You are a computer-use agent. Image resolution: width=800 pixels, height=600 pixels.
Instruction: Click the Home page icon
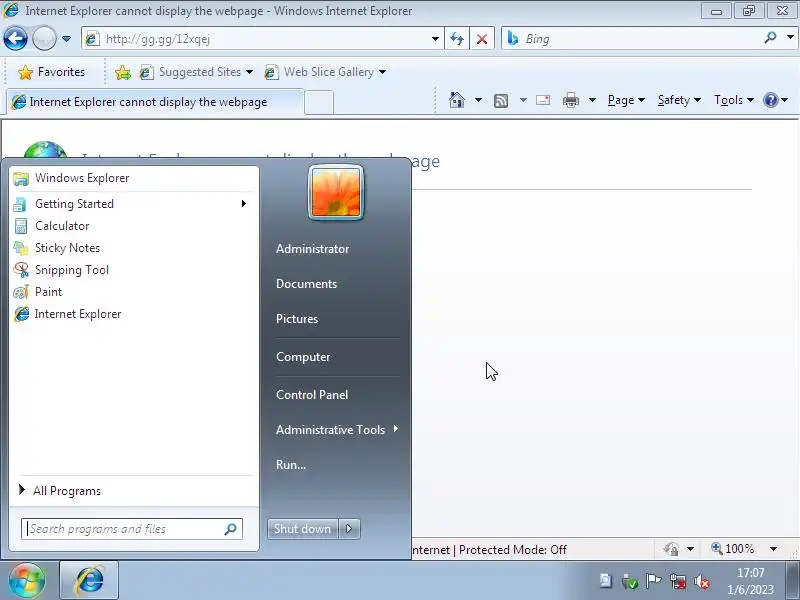tap(457, 100)
